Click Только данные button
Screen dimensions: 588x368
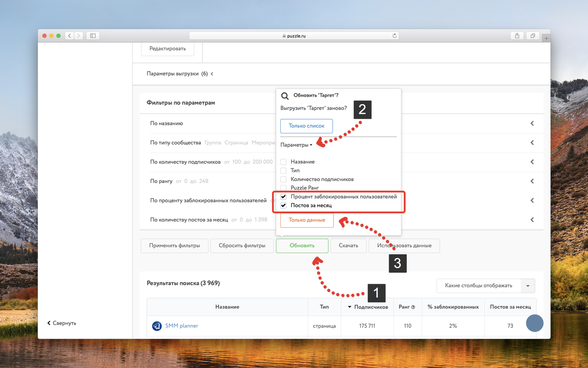pos(307,220)
